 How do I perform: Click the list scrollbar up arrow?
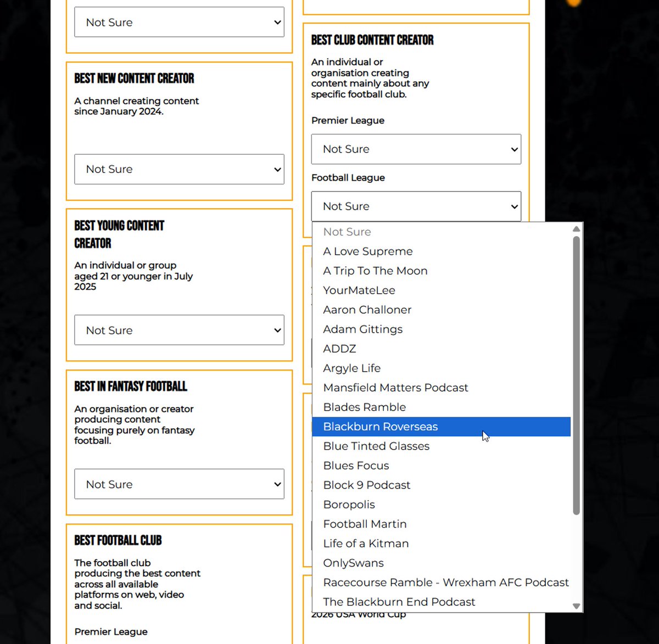tap(576, 229)
